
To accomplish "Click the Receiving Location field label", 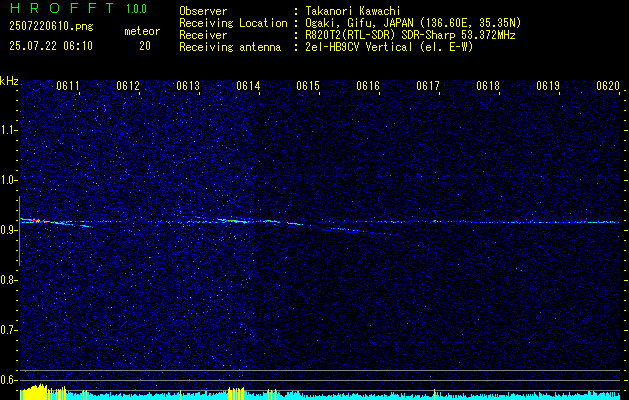I will tap(233, 23).
